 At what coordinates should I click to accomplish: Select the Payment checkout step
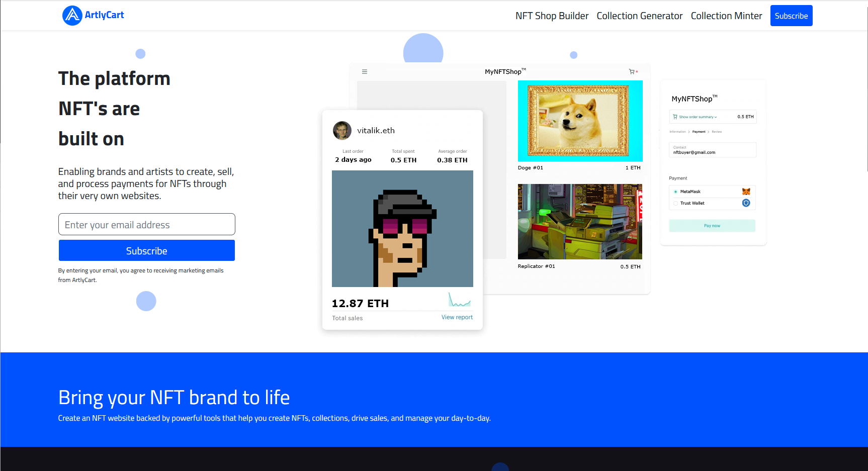point(699,131)
